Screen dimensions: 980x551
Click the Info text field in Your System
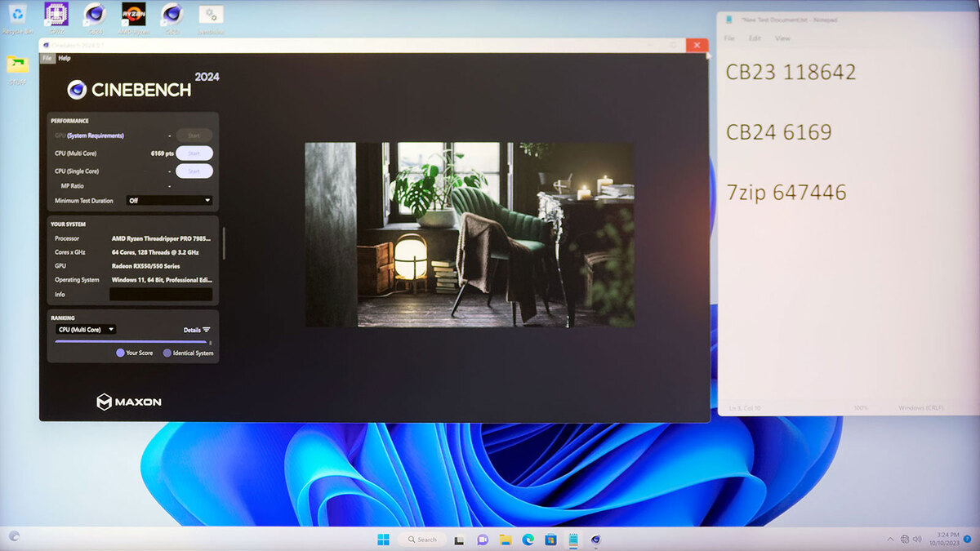(x=161, y=295)
